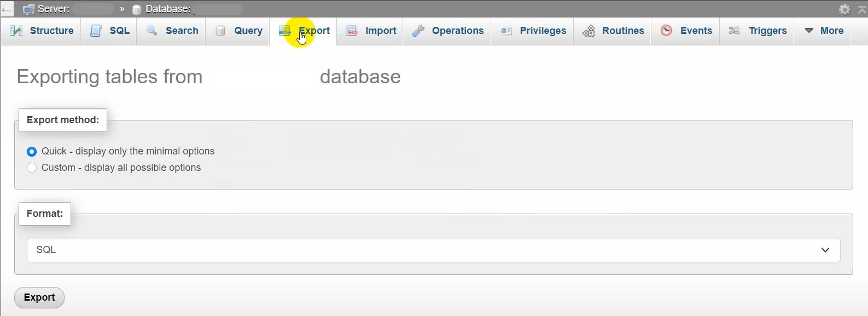Image resolution: width=868 pixels, height=316 pixels.
Task: Click the page settings gear icon
Action: point(845,9)
